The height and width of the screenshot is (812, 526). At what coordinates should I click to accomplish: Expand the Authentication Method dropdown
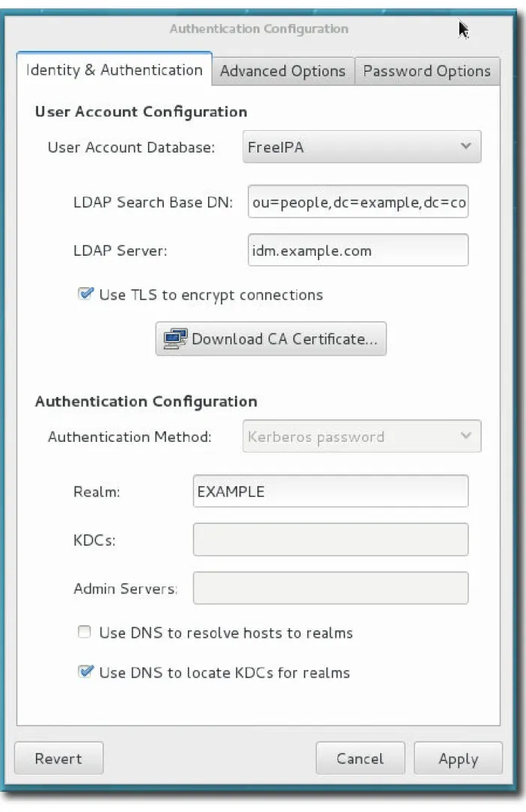pyautogui.click(x=361, y=436)
